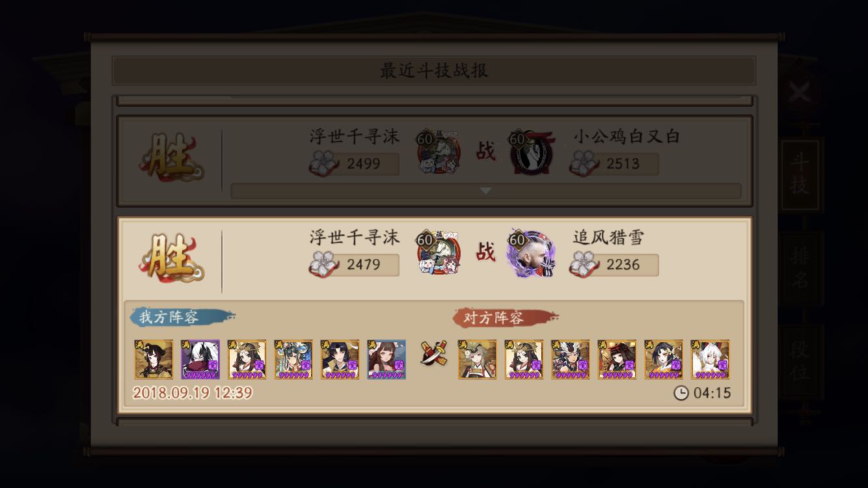Viewport: 868px width, 488px height.
Task: Tap white-haired shikigami at opponent lineup end
Action: pyautogui.click(x=710, y=359)
